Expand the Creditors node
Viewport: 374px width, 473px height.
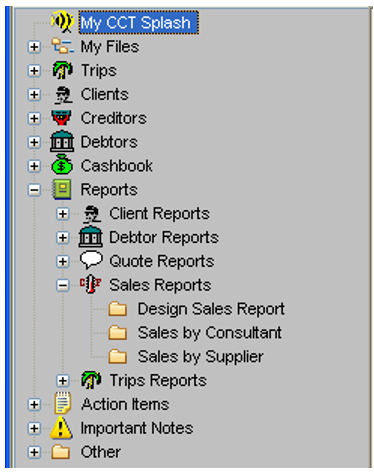point(34,118)
